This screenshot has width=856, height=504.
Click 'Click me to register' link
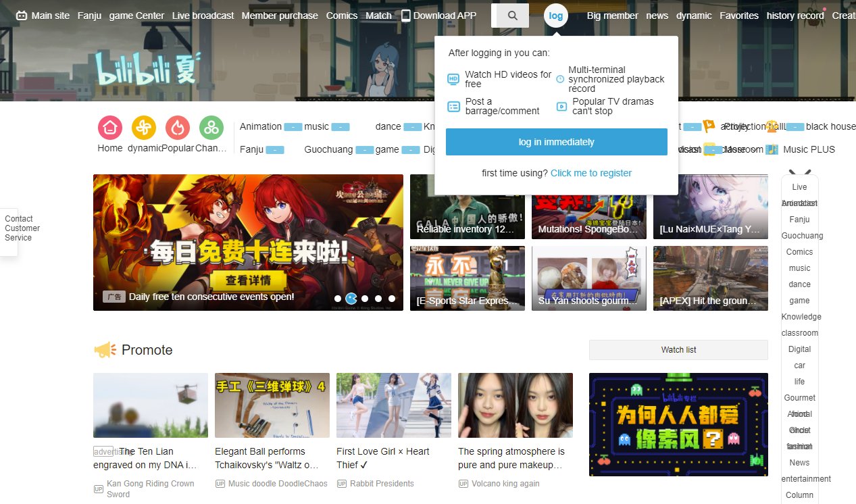(x=591, y=173)
